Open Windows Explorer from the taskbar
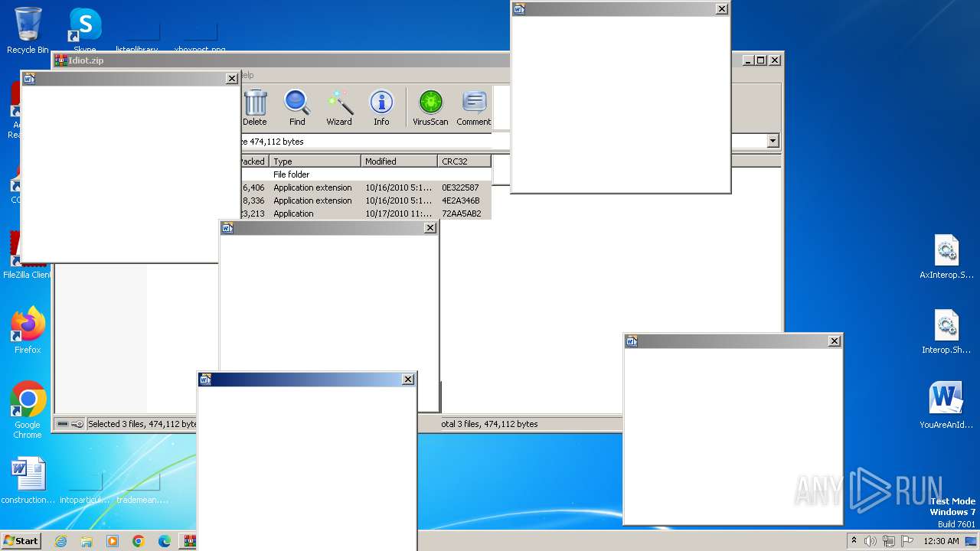The width and height of the screenshot is (980, 551). 87,541
